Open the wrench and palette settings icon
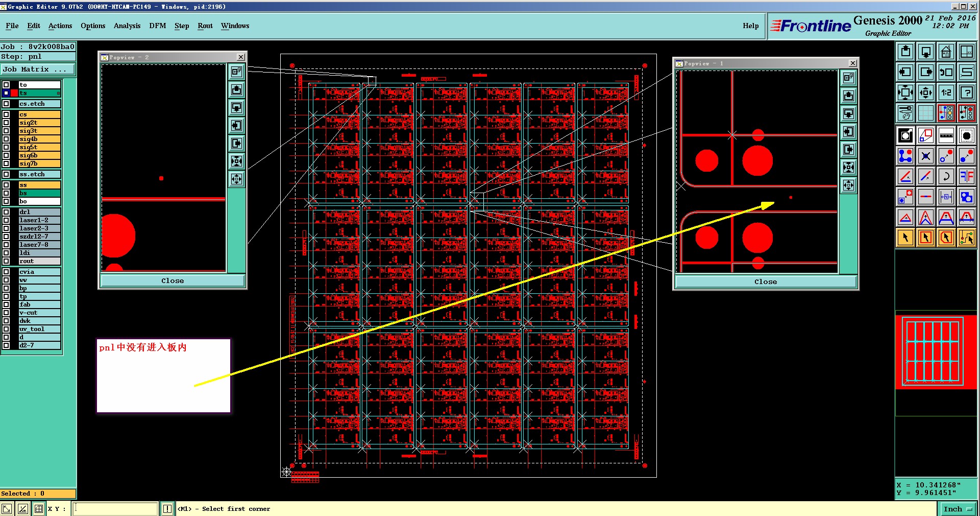Screen dimensions: 980x516 pyautogui.click(x=905, y=113)
